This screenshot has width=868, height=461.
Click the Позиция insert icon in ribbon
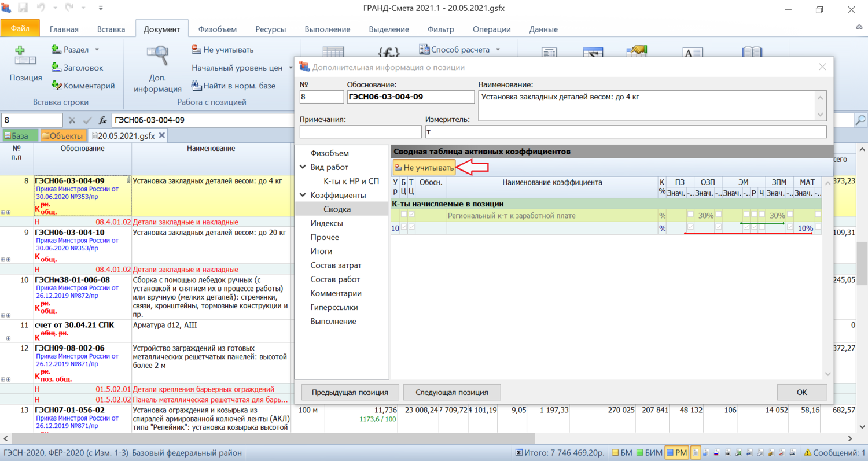25,55
